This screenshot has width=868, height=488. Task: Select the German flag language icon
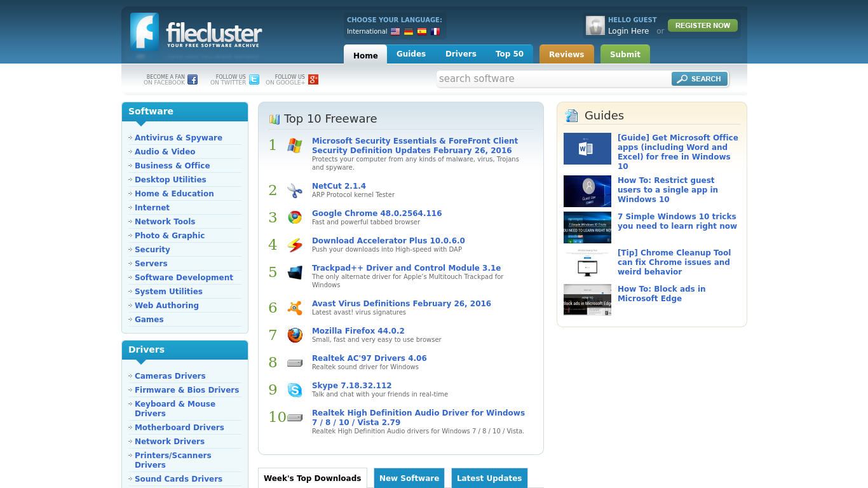409,31
